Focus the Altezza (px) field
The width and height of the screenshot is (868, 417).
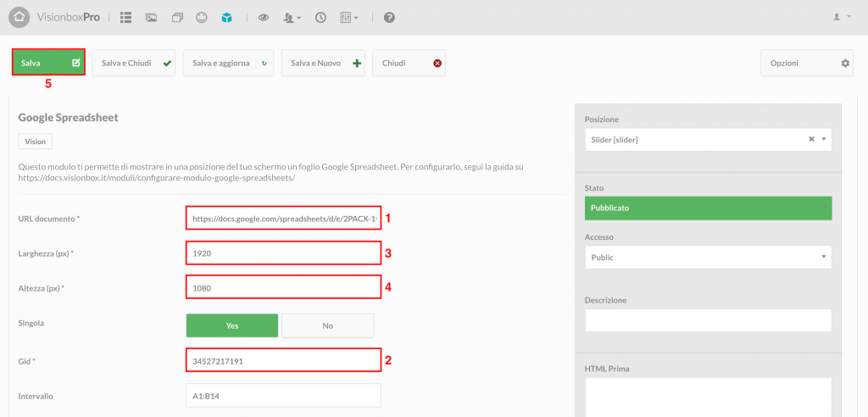[x=283, y=288]
